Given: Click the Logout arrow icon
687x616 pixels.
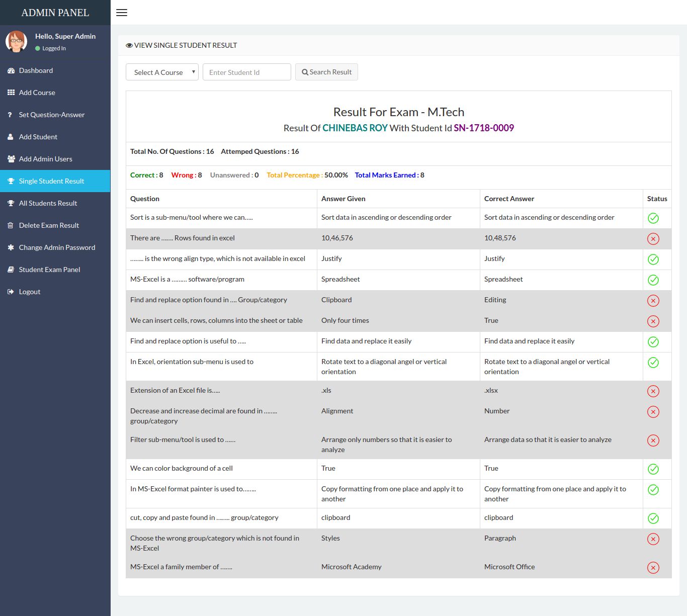Looking at the screenshot, I should tap(11, 292).
